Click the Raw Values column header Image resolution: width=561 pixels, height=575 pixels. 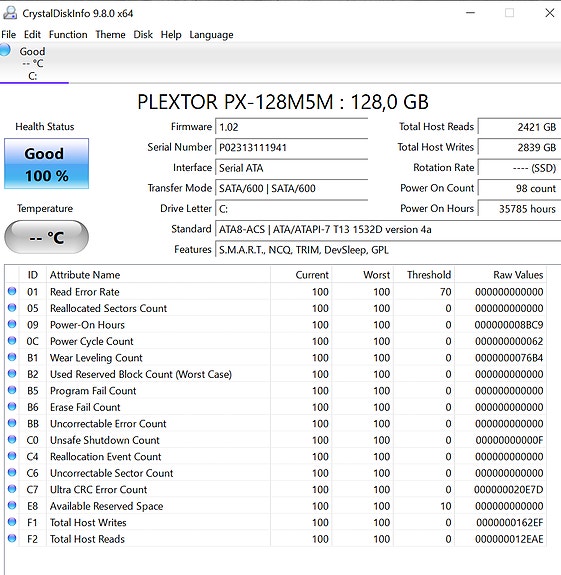click(x=501, y=275)
